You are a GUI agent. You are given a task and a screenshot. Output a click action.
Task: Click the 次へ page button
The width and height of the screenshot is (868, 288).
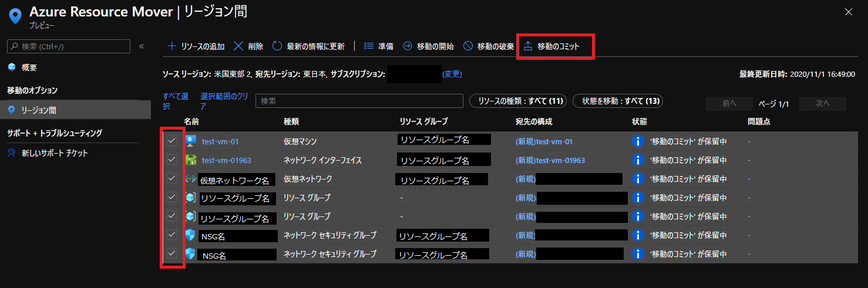point(823,103)
